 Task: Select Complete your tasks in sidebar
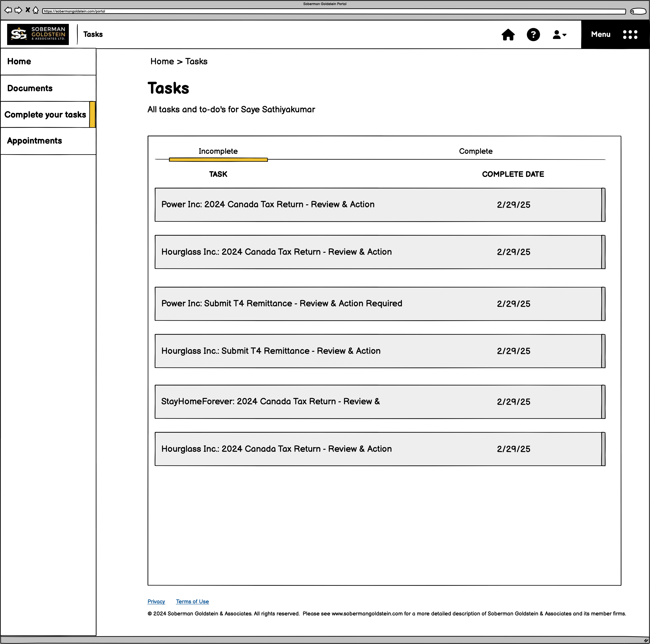coord(48,114)
